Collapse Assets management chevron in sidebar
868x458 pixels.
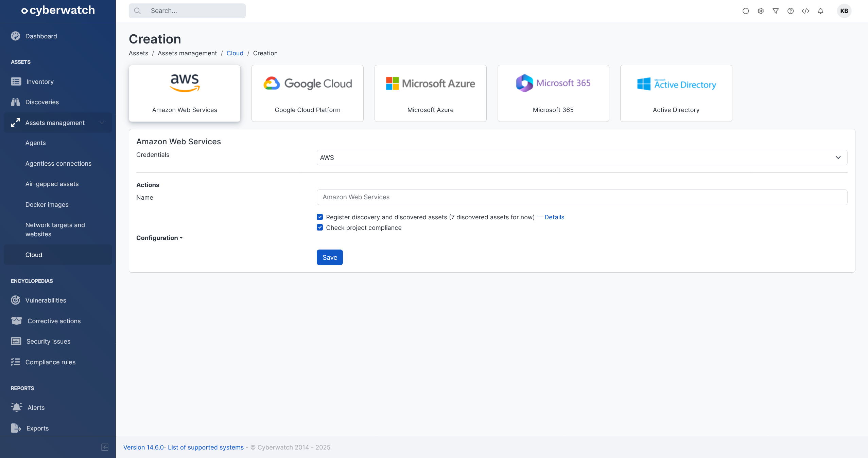click(x=102, y=123)
